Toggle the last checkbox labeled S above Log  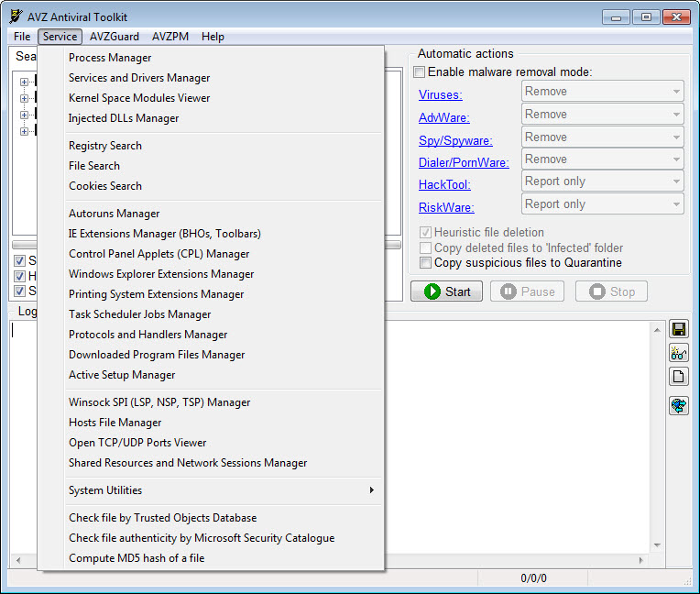coord(19,291)
